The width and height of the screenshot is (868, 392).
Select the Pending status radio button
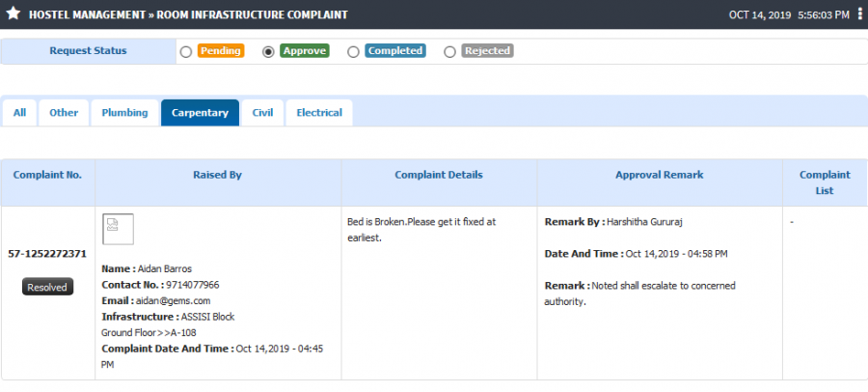(x=186, y=52)
